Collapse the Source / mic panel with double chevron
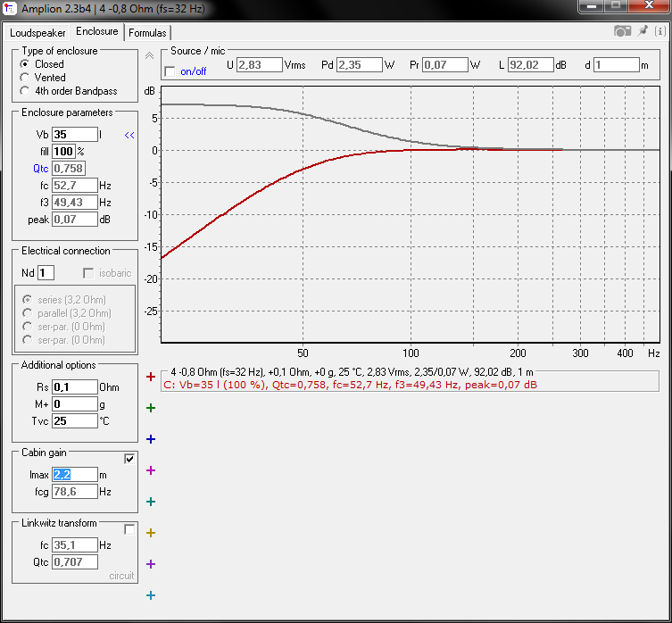The width and height of the screenshot is (672, 623). [149, 55]
